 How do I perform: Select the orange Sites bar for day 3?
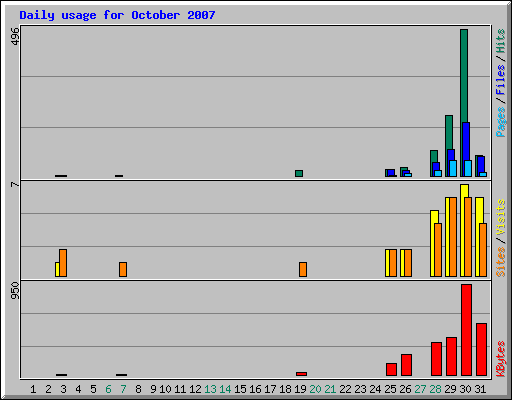63,263
